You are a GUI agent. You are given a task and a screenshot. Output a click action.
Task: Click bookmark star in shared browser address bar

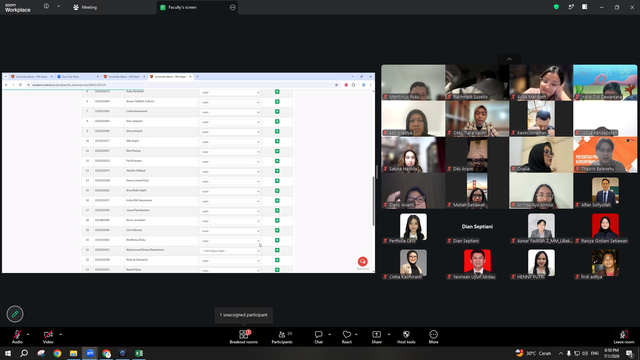(x=336, y=85)
